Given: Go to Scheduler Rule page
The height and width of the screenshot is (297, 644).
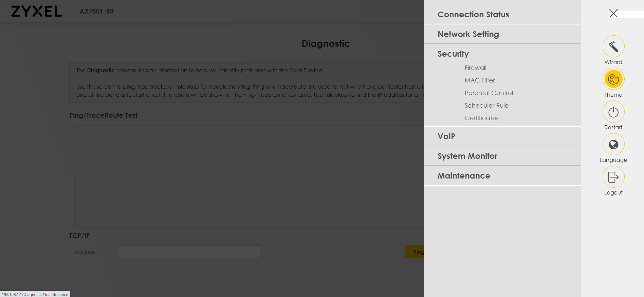Looking at the screenshot, I should [486, 106].
